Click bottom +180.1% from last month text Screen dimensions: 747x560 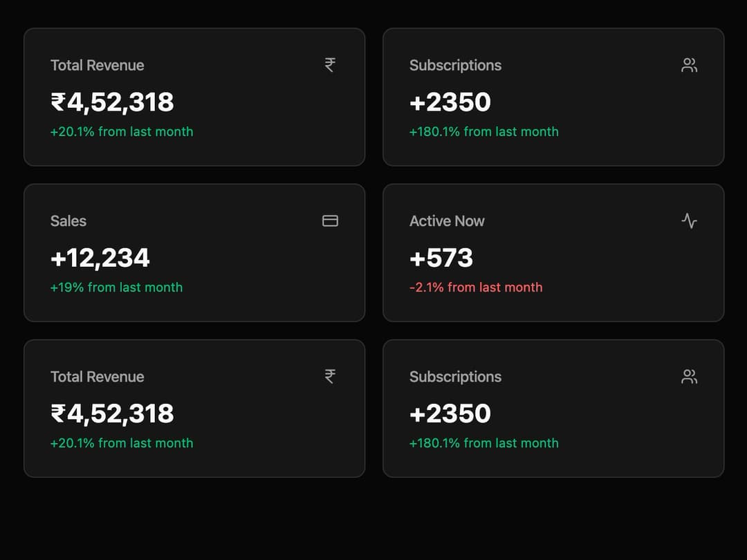[x=484, y=443]
